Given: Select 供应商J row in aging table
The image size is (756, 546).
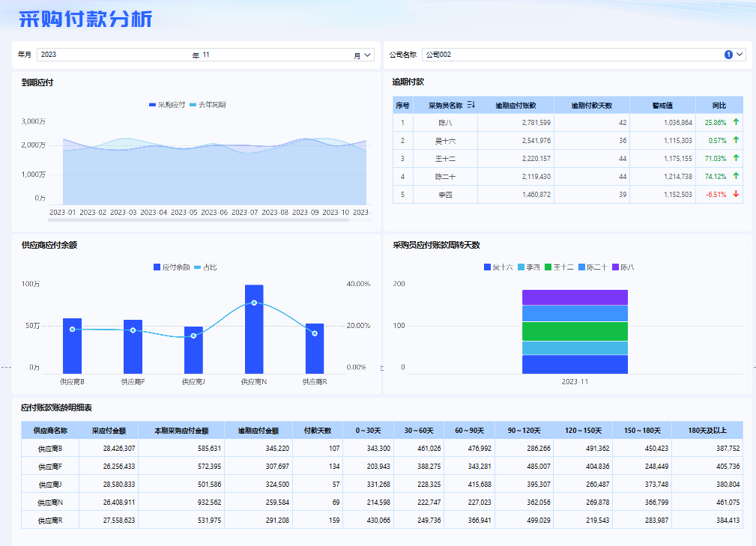Looking at the screenshot, I should (382, 484).
